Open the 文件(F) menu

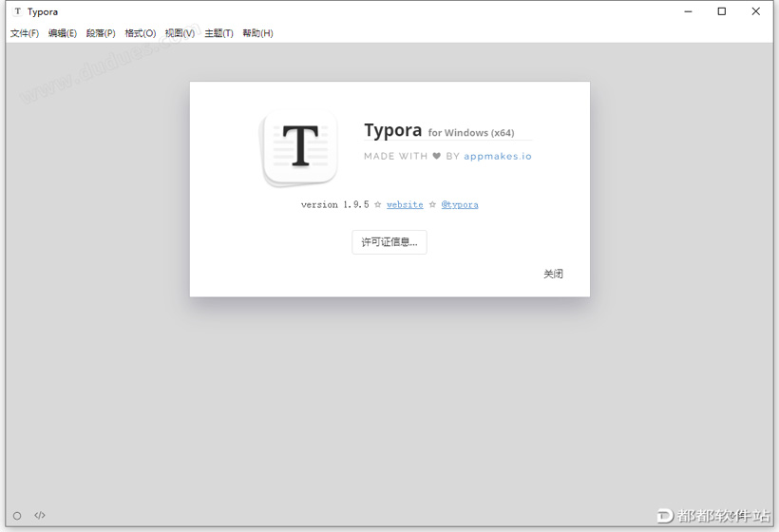[x=25, y=33]
